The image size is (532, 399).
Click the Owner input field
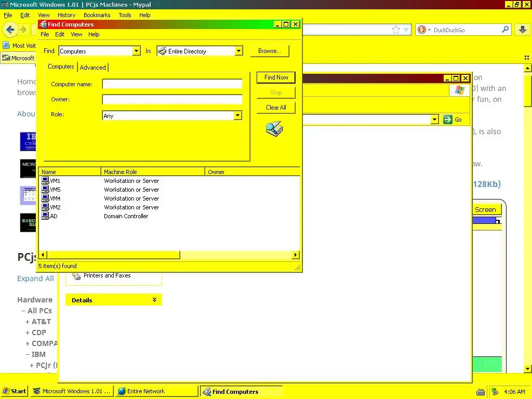click(172, 99)
